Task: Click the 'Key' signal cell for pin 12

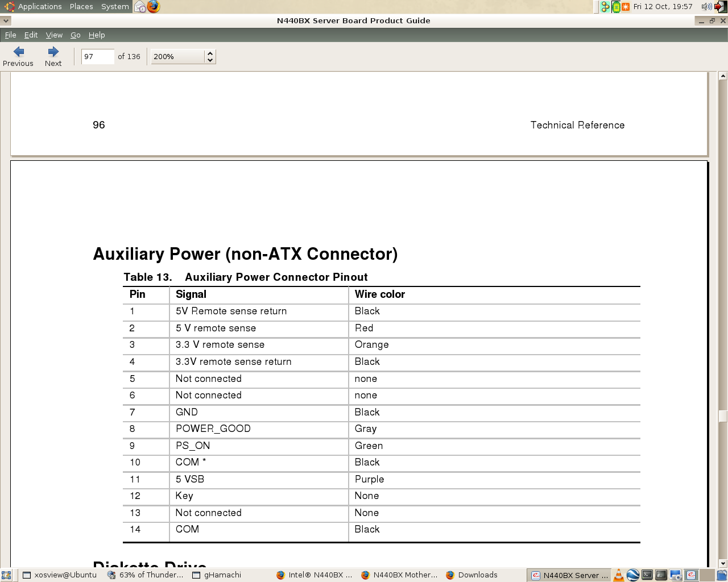Action: [184, 496]
